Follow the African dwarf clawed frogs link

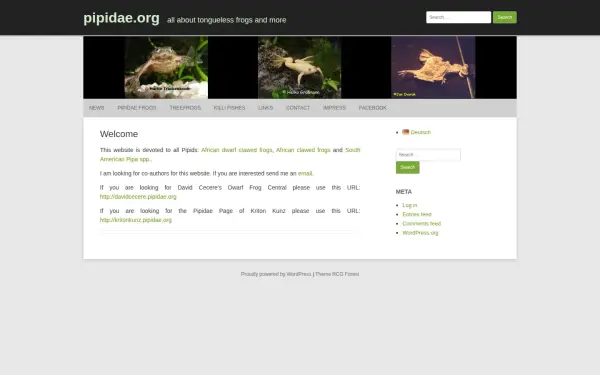[237, 150]
